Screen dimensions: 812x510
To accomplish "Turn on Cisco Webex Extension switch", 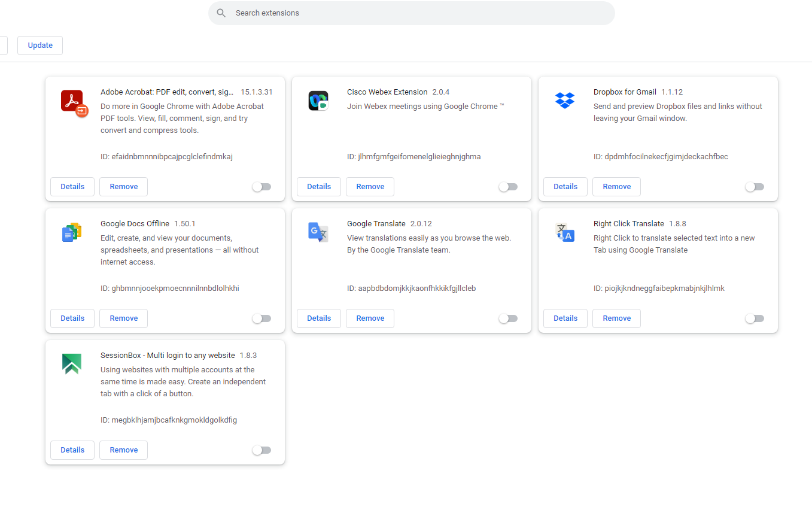I will 508,187.
